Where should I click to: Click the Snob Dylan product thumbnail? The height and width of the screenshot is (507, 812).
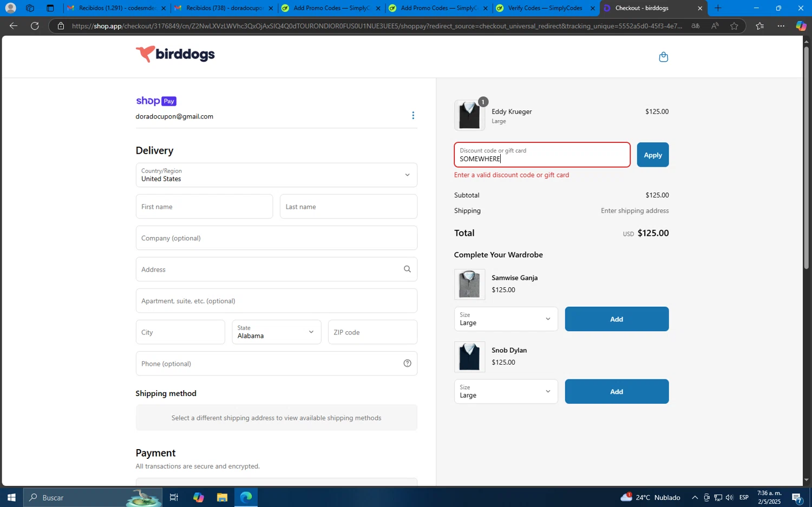[x=469, y=357]
